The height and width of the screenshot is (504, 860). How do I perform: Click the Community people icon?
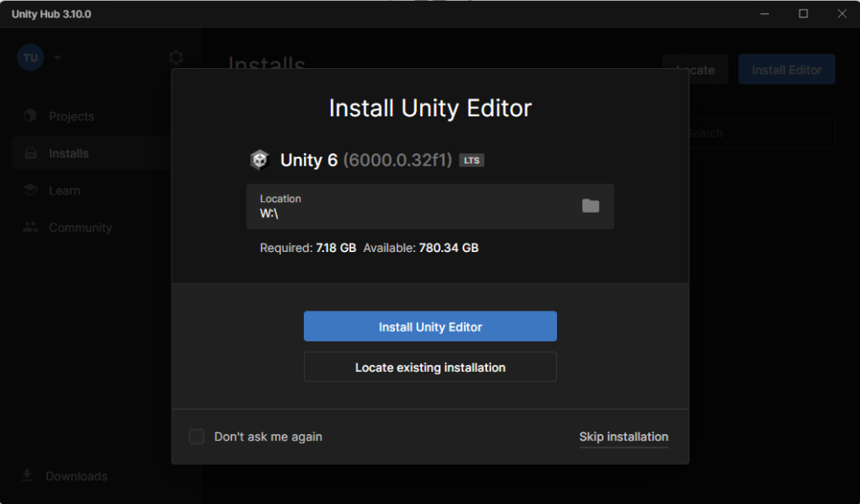pyautogui.click(x=31, y=227)
